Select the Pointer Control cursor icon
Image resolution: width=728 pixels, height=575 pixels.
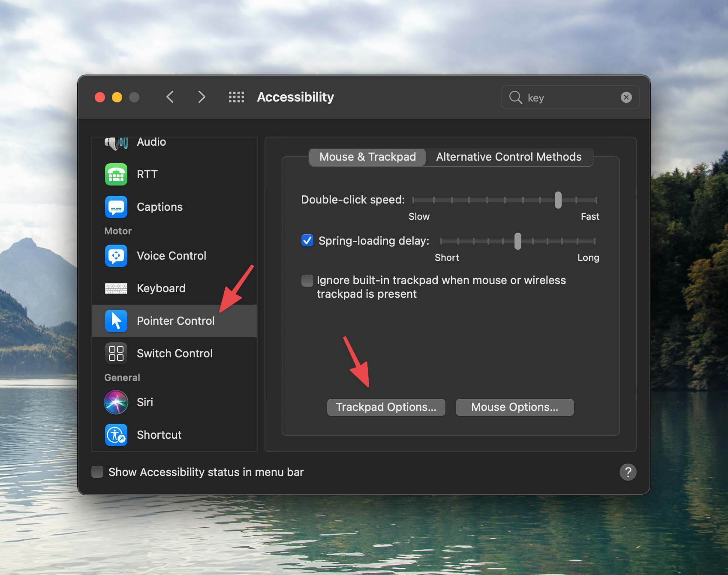[x=116, y=321]
